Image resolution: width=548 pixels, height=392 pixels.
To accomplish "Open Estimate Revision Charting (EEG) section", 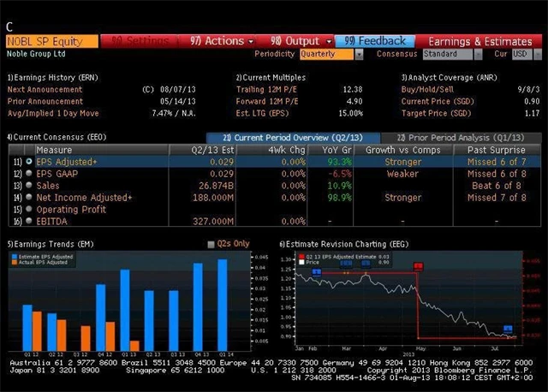I will [344, 244].
